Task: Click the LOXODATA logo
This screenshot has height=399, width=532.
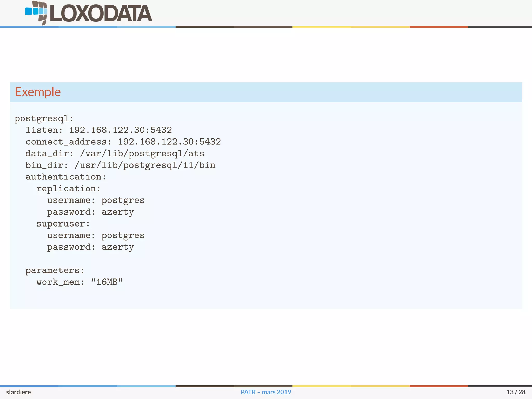Action: coord(88,13)
